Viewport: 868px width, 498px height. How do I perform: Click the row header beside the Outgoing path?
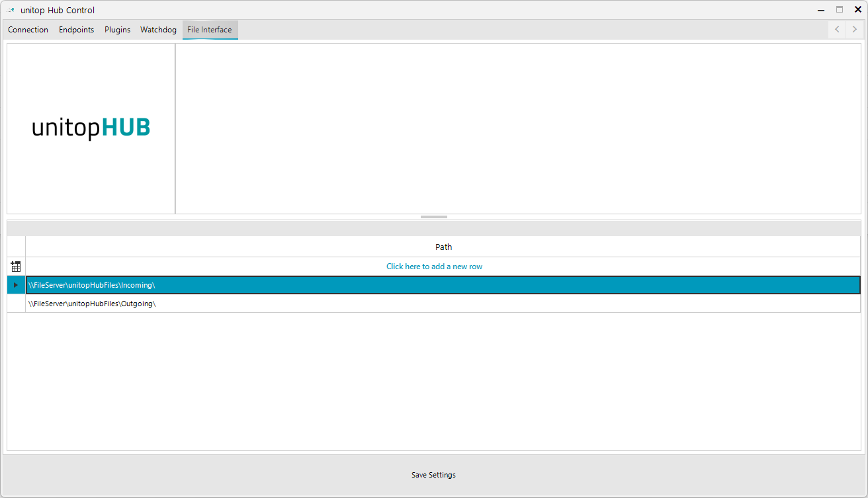tap(15, 304)
